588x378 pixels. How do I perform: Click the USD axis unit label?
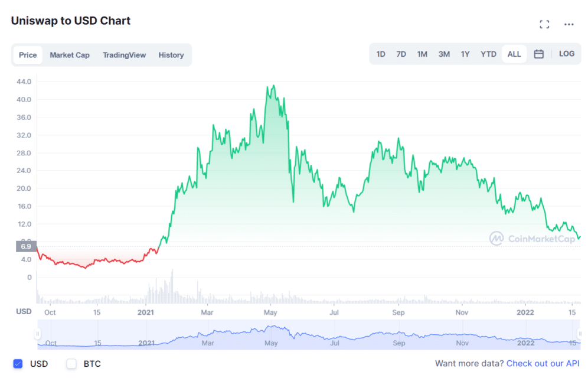tap(24, 312)
